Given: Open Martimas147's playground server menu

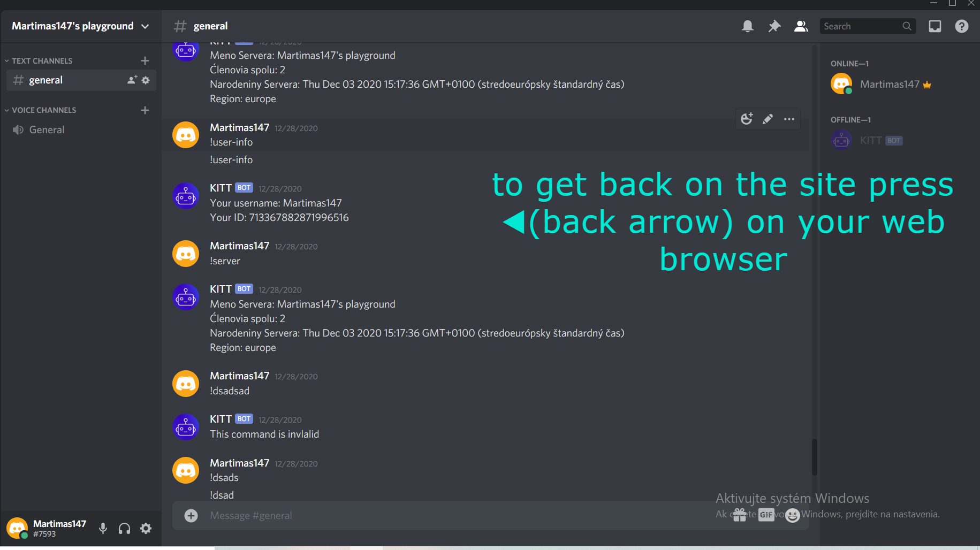Looking at the screenshot, I should [x=81, y=26].
